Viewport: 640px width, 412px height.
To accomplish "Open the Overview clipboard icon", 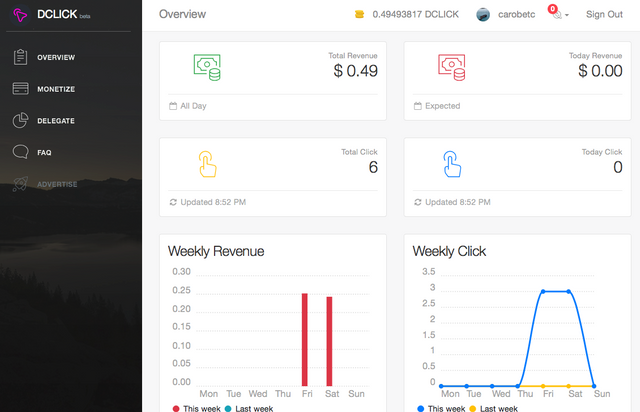I will (x=20, y=57).
